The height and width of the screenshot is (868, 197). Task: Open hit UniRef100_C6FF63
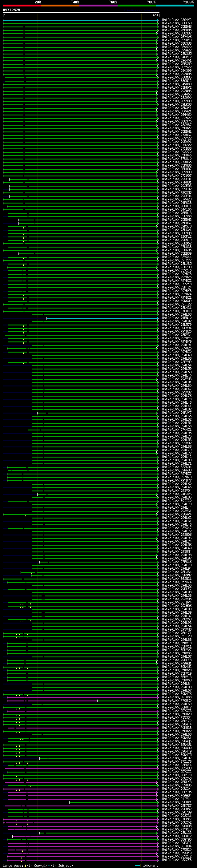[x=177, y=23]
